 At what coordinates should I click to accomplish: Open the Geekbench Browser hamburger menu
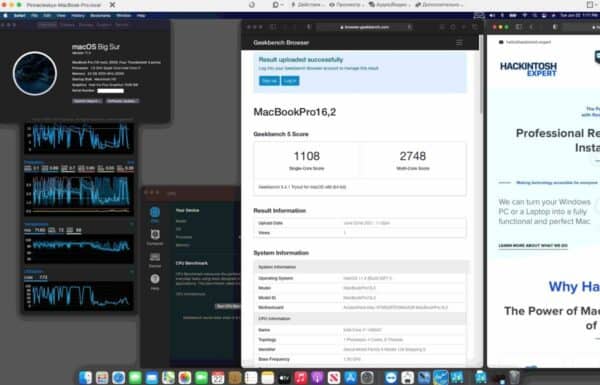tap(459, 42)
